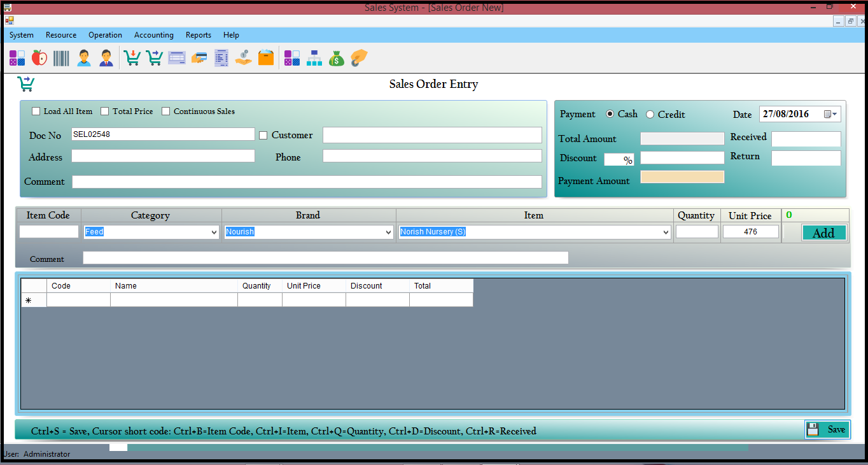Open the Accounting menu

[x=153, y=35]
